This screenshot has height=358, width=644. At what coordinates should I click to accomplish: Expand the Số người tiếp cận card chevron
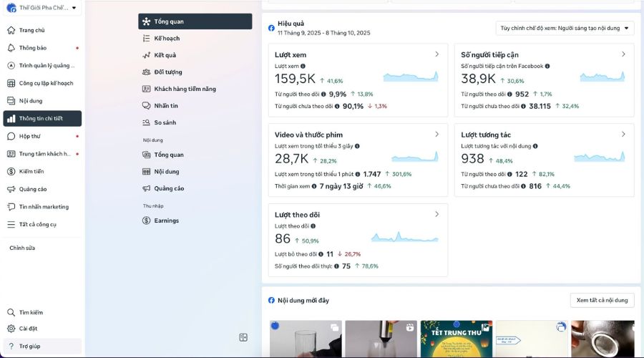point(623,54)
